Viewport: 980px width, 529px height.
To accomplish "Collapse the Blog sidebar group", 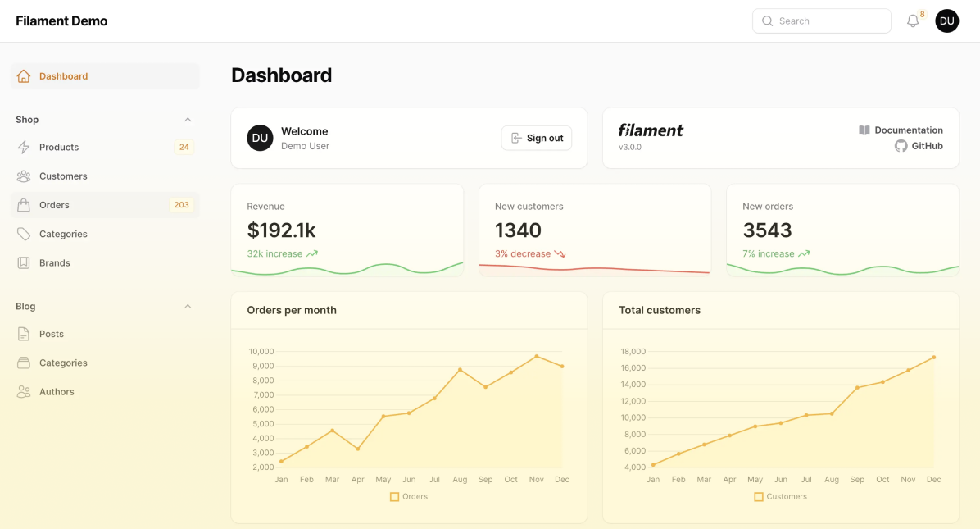I will point(188,307).
